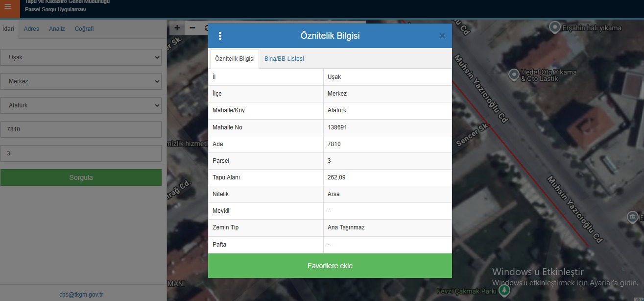Click the Mahalle No row label
The width and height of the screenshot is (644, 301).
pyautogui.click(x=227, y=127)
